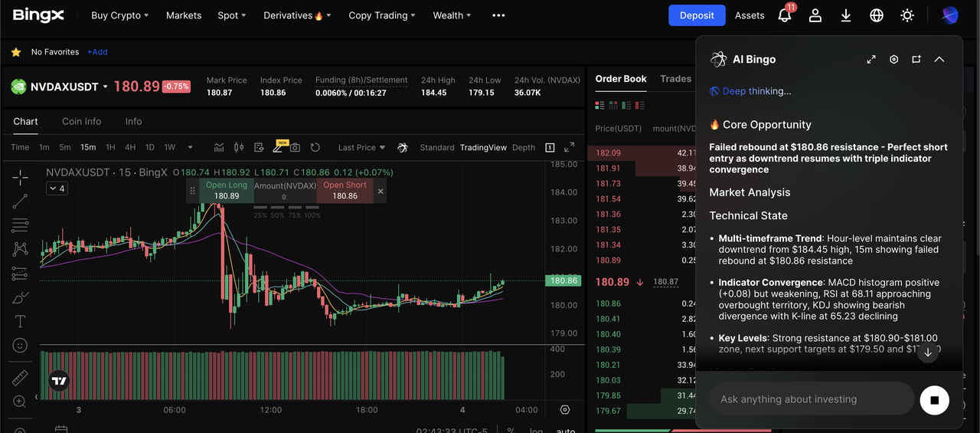Viewport: 980px width, 433px height.
Task: Pick the text annotation tool
Action: tap(20, 321)
